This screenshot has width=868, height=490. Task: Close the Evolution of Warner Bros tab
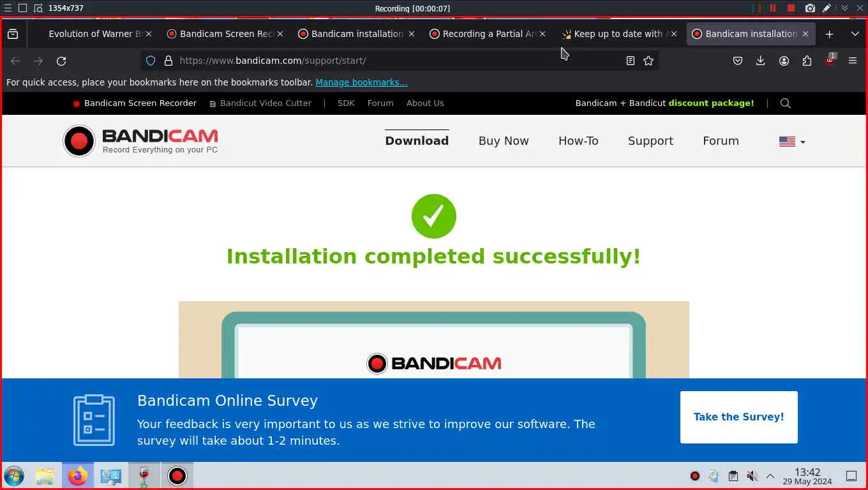[148, 34]
